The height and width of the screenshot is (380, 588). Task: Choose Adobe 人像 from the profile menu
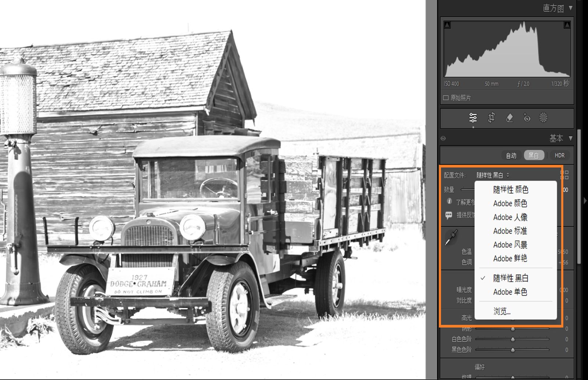pos(516,217)
